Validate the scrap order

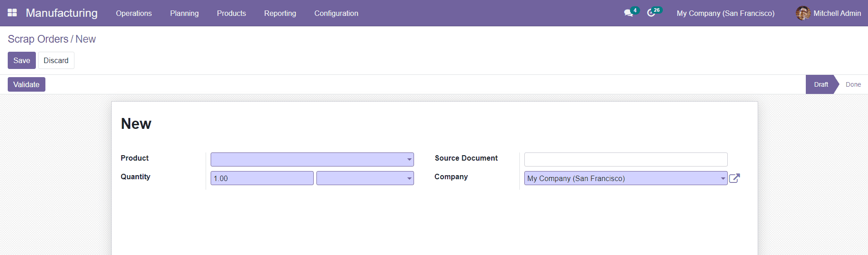tap(26, 84)
